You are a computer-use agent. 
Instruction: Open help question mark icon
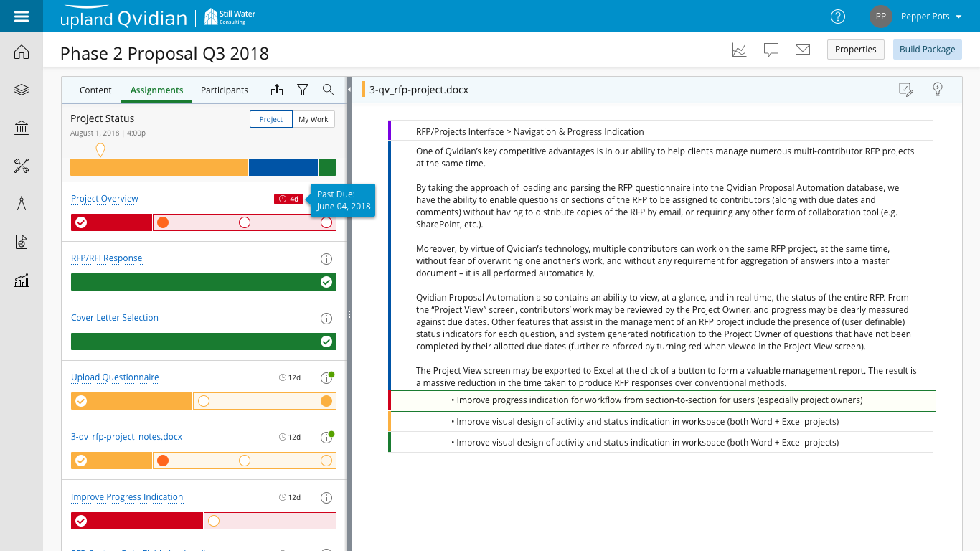point(838,17)
